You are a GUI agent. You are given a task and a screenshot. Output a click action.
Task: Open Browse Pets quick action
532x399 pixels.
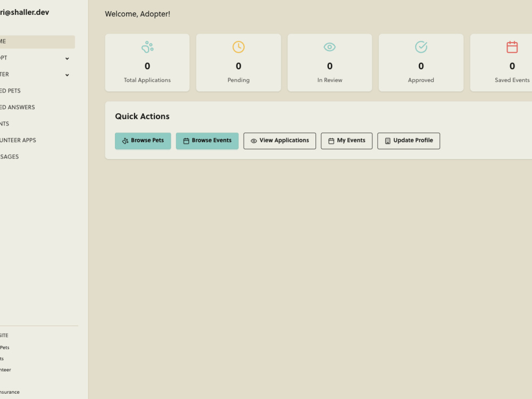143,141
